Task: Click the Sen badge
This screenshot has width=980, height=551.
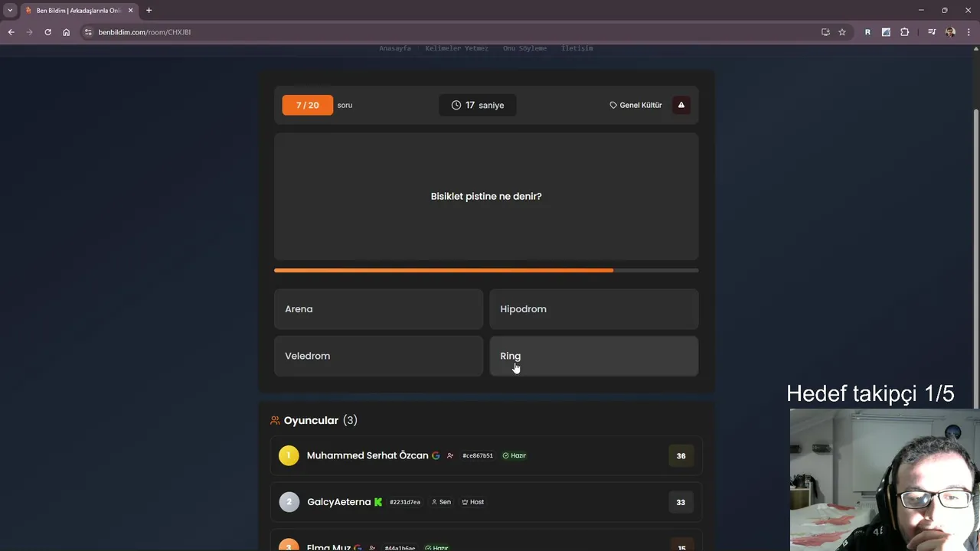Action: tap(441, 502)
